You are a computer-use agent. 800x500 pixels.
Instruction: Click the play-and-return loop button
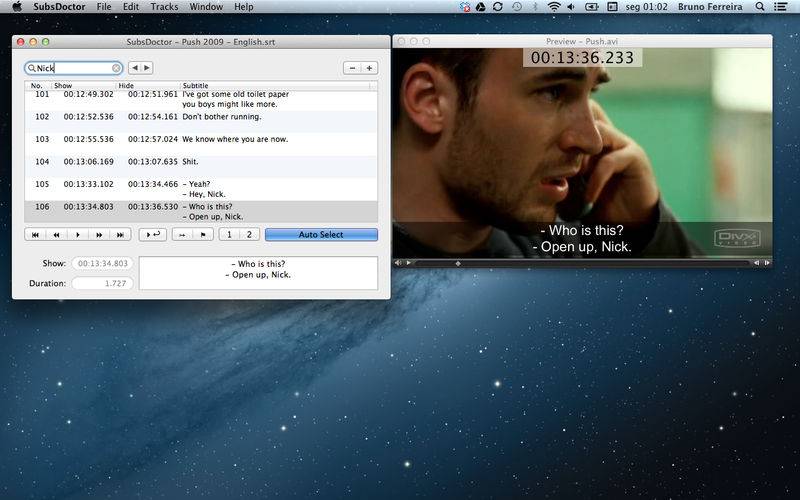coord(153,235)
